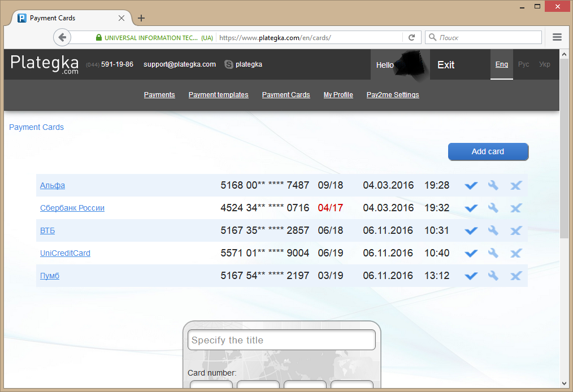Confirm the Альфа card with checkmark icon
Image resolution: width=573 pixels, height=392 pixels.
(x=471, y=186)
